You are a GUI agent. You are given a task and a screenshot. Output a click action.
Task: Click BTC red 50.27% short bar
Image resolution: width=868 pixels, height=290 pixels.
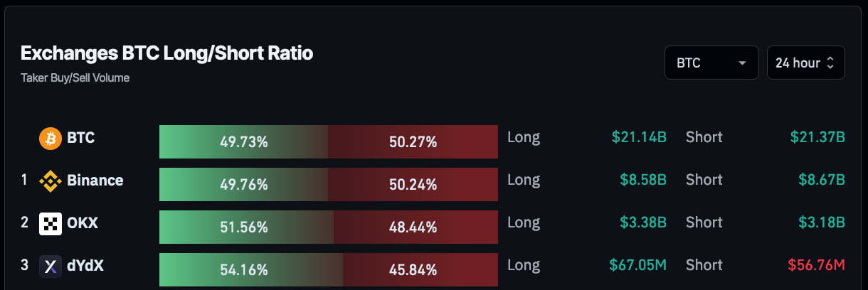413,141
